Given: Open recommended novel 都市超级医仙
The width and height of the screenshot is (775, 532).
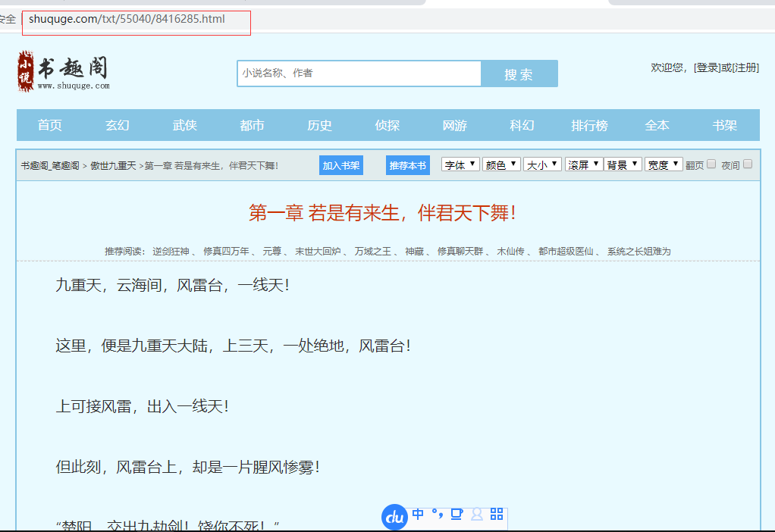Looking at the screenshot, I should [566, 252].
